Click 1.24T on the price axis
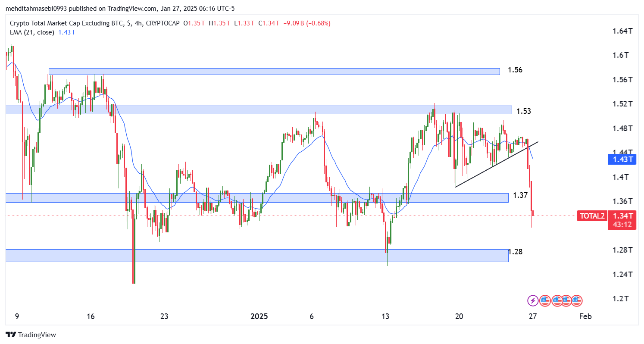Viewport: 644px width, 344px height. 622,274
